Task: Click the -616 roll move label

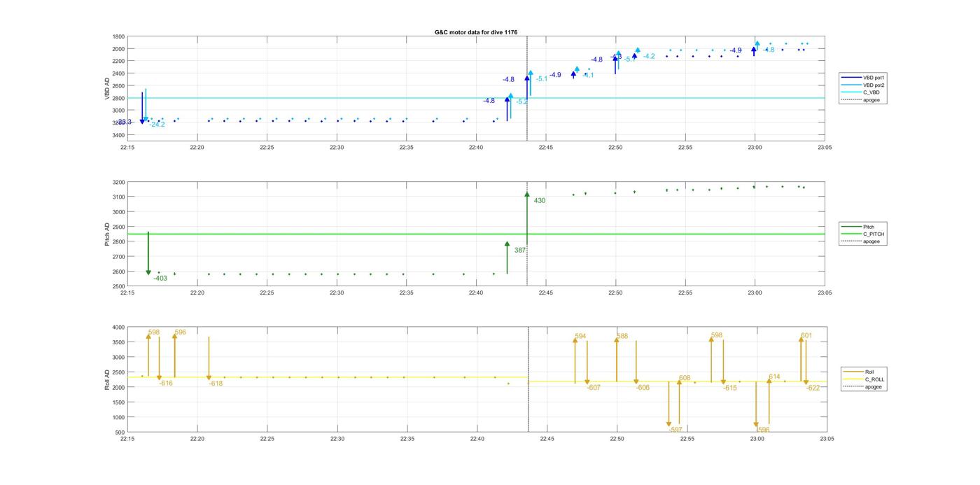Action: tap(166, 384)
